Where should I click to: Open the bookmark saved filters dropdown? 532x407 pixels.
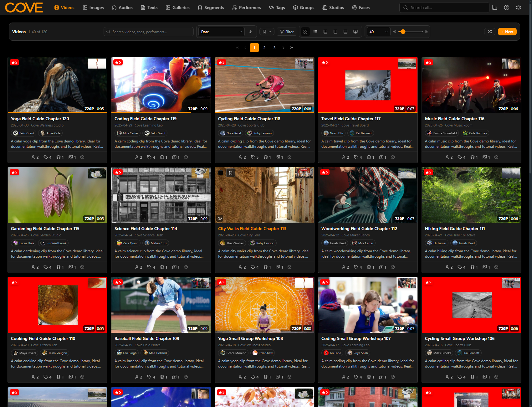(x=267, y=32)
